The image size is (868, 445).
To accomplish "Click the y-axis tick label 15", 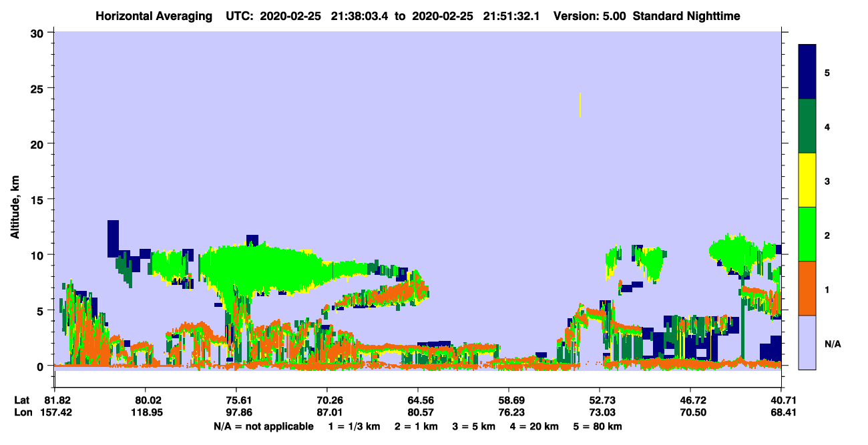I will pos(39,199).
